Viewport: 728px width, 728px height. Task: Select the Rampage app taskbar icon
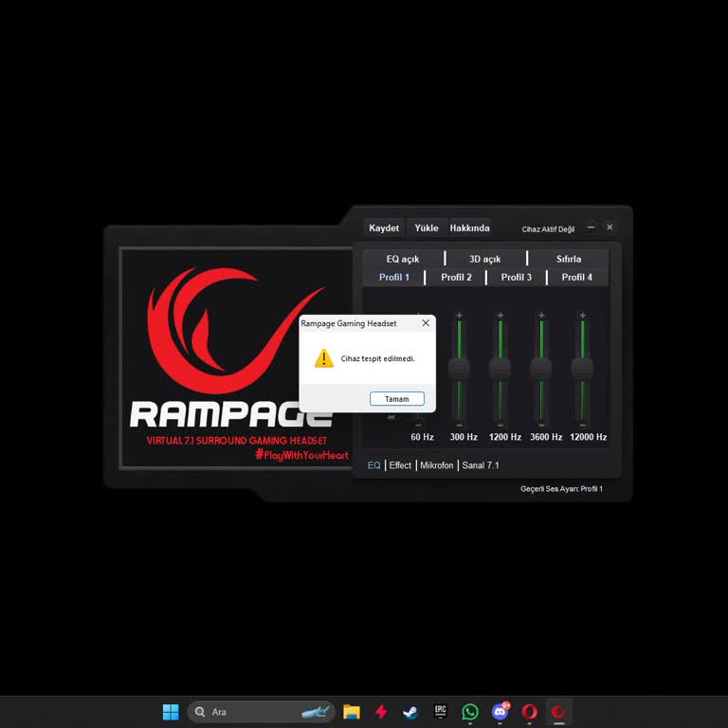558,711
